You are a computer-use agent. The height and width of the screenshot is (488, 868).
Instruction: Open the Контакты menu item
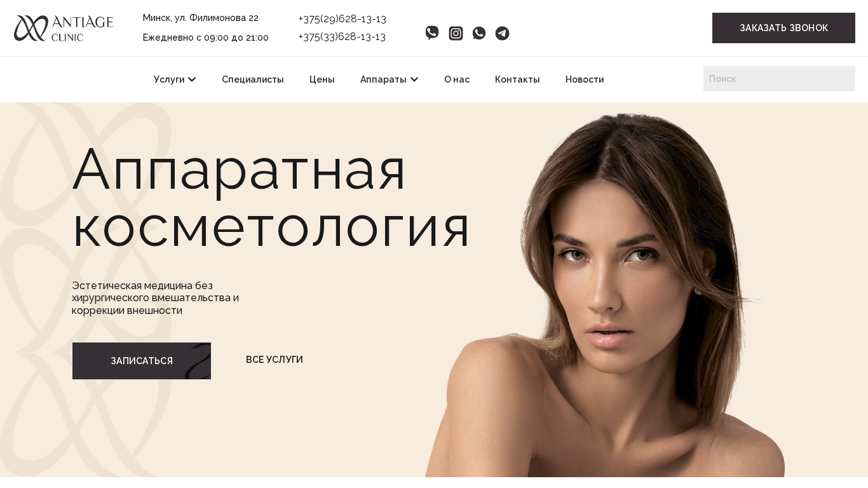[517, 79]
